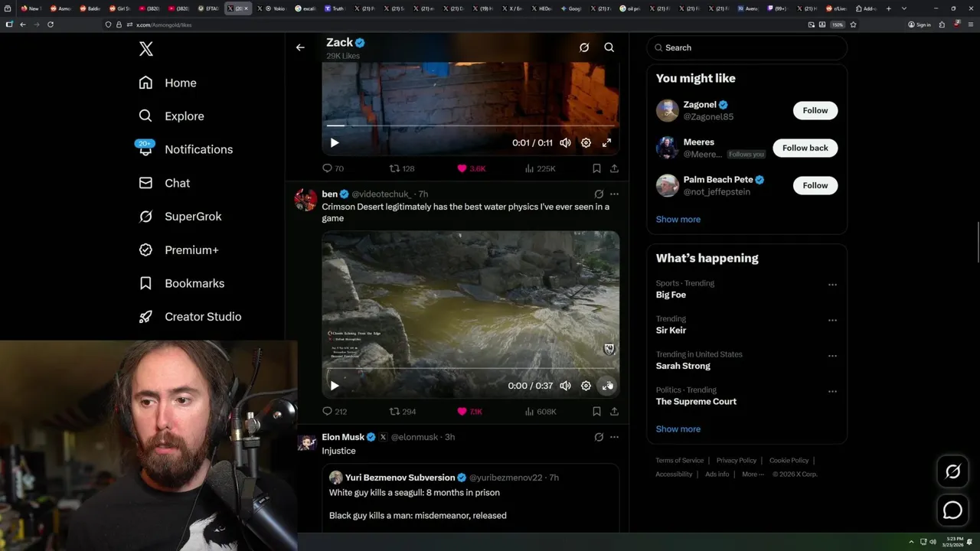Mute the top video's audio
The height and width of the screenshot is (551, 980).
tap(565, 143)
